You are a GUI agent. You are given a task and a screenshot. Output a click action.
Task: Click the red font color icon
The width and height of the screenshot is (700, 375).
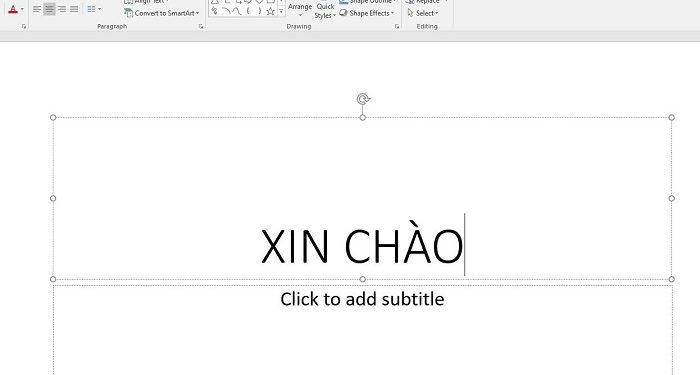click(x=13, y=9)
